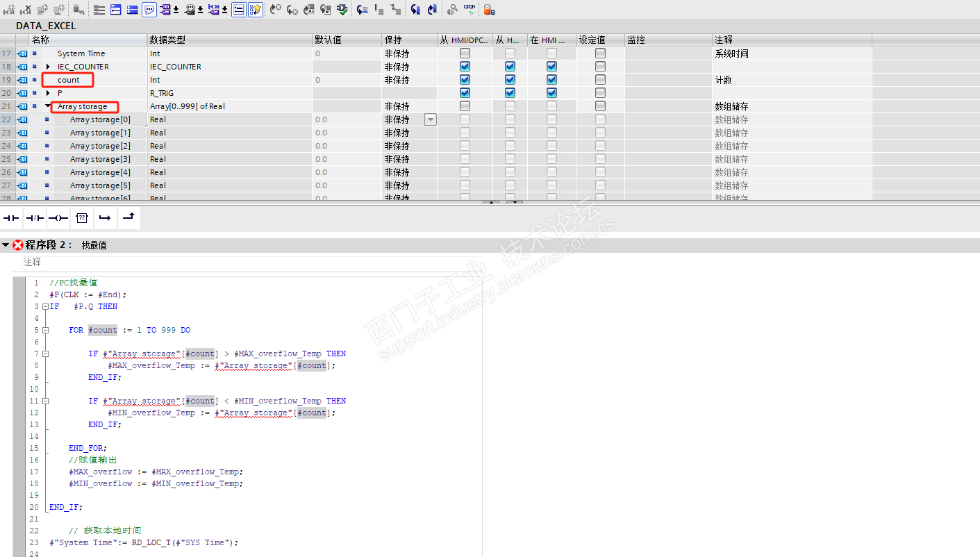This screenshot has width=980, height=557.
Task: Check the 设定值 checkbox for count row
Action: point(600,80)
